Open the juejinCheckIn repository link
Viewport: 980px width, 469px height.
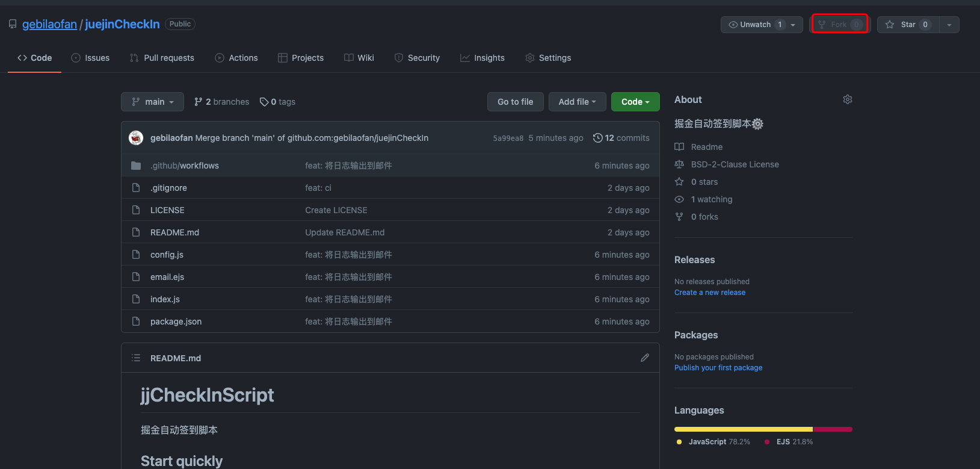(x=122, y=24)
